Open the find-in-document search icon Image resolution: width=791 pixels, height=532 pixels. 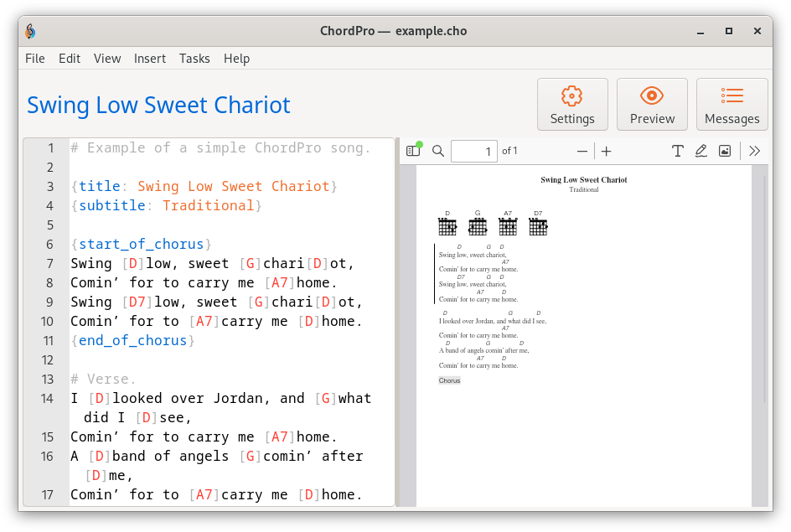(x=438, y=151)
